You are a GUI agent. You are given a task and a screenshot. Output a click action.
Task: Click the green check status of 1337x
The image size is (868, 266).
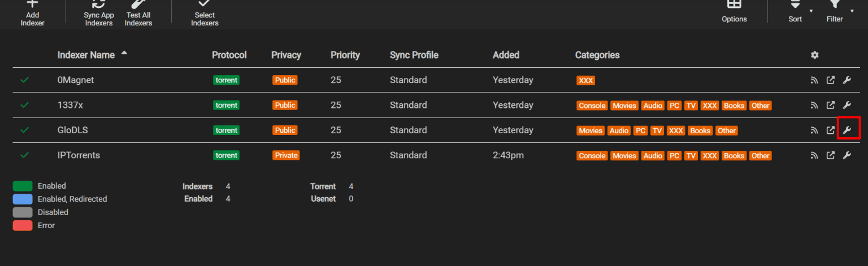[24, 105]
